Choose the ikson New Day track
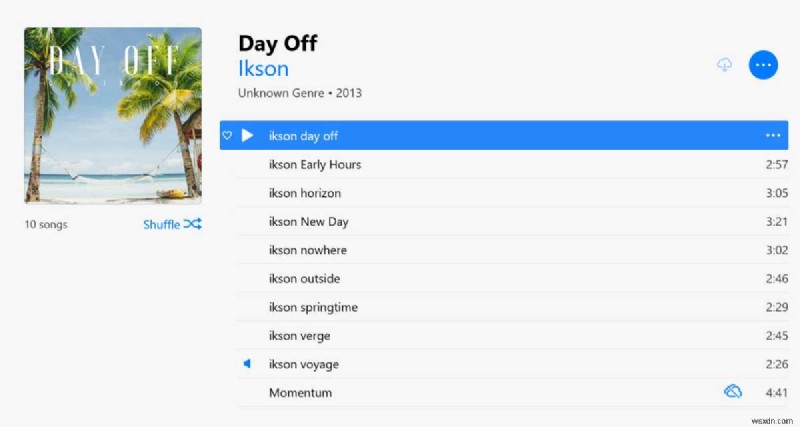Image resolution: width=800 pixels, height=427 pixels. 309,221
